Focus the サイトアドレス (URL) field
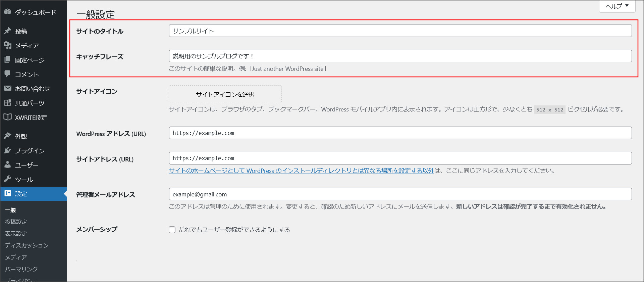Viewport: 644px width, 282px height. 400,158
